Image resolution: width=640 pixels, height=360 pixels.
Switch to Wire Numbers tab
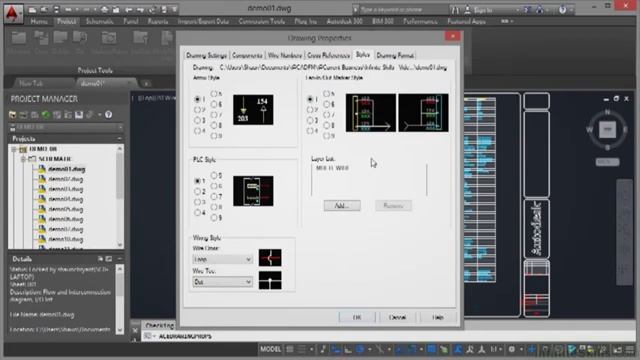pos(285,55)
